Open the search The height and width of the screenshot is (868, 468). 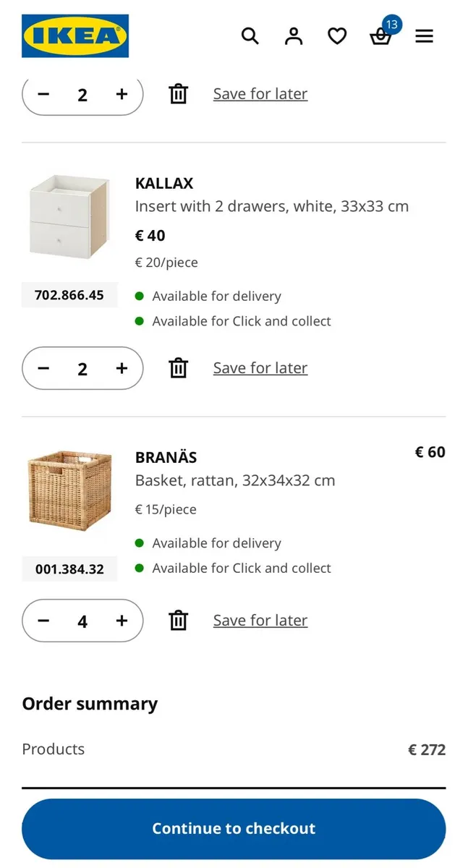coord(250,35)
